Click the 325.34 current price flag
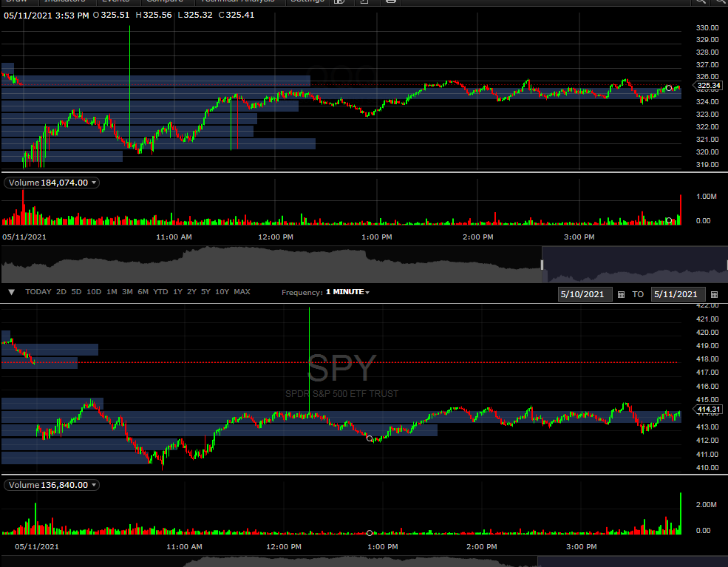The image size is (728, 567). click(x=707, y=86)
